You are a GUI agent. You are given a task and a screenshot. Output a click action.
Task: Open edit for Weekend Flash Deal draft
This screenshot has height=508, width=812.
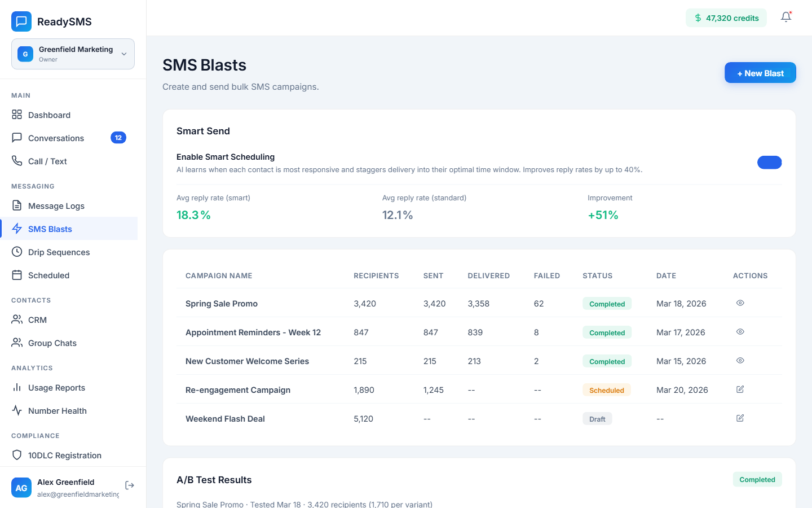740,418
